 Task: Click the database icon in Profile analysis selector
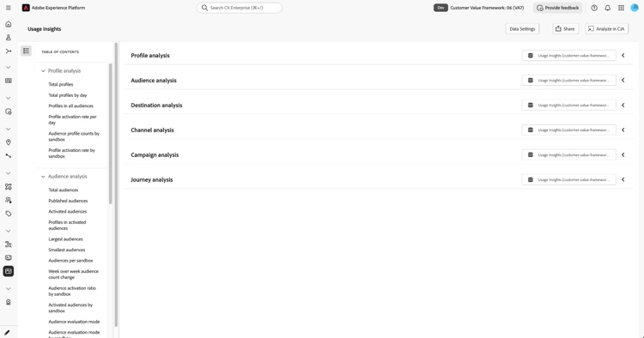click(531, 56)
